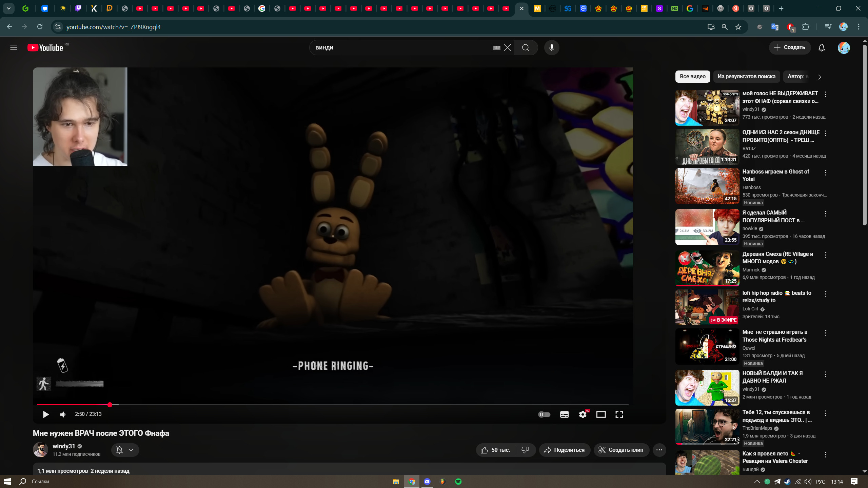This screenshot has height=488, width=868.
Task: Open more actions menu under video
Action: tap(659, 450)
